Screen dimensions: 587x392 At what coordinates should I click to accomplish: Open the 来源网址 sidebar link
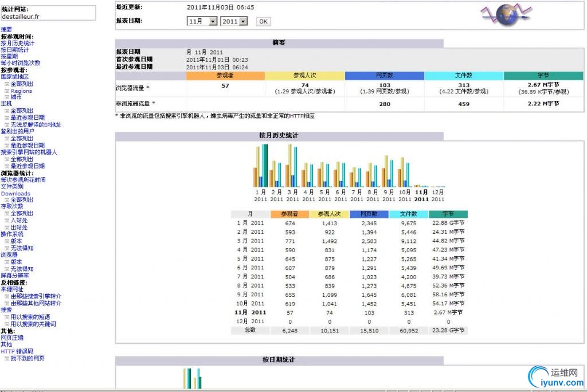(x=12, y=289)
